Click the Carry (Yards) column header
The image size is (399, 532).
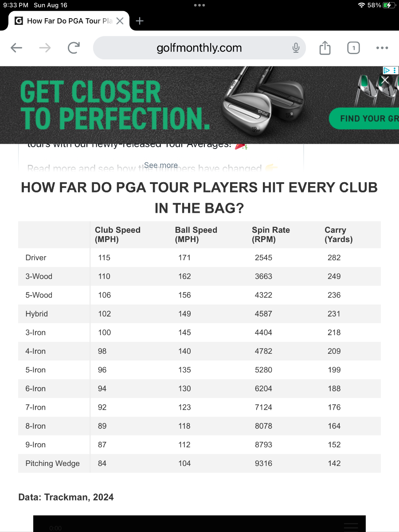click(339, 235)
